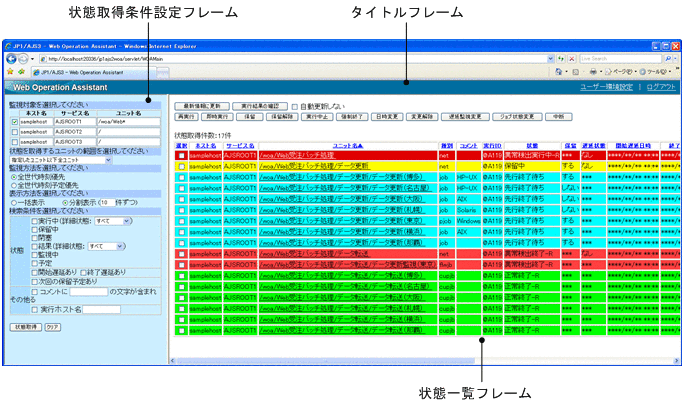Click the 実行ホスト名 text field

[101, 309]
